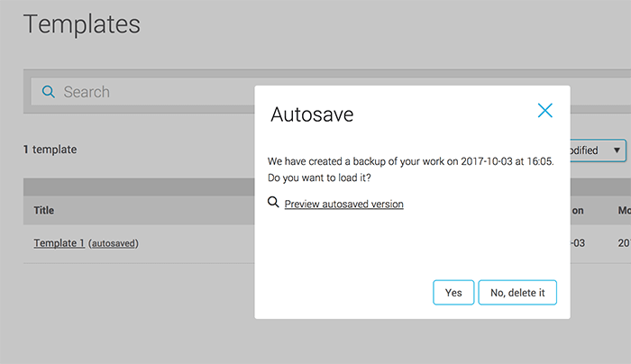
Task: Choose "No, delete it" in the Autosave dialog
Action: [x=517, y=293]
